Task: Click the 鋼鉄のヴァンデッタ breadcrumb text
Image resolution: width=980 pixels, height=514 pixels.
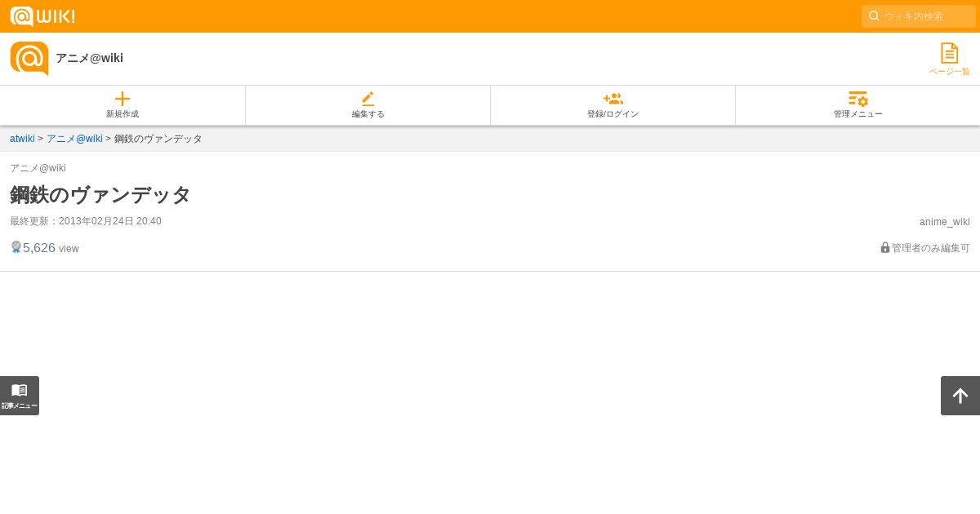Action: tap(158, 139)
